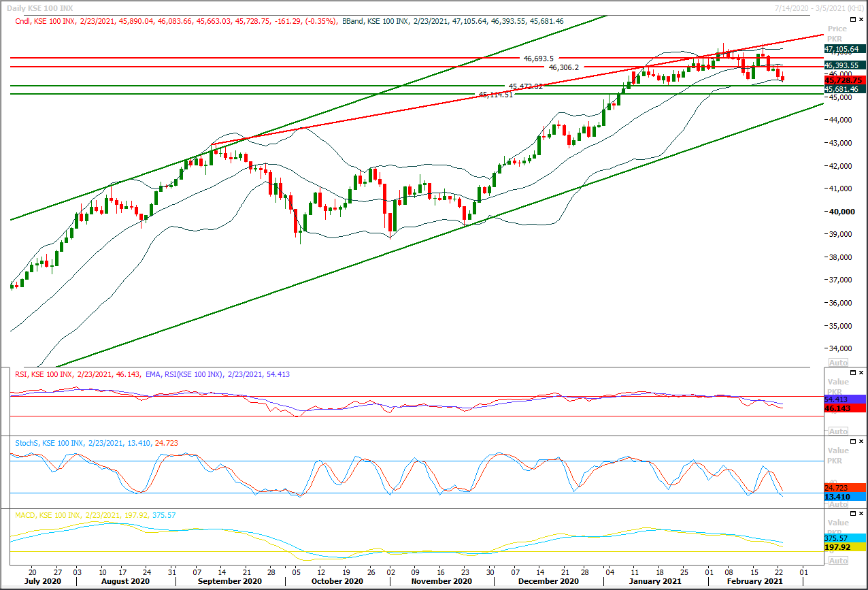Click the 'August 2020' time axis label

tap(124, 582)
